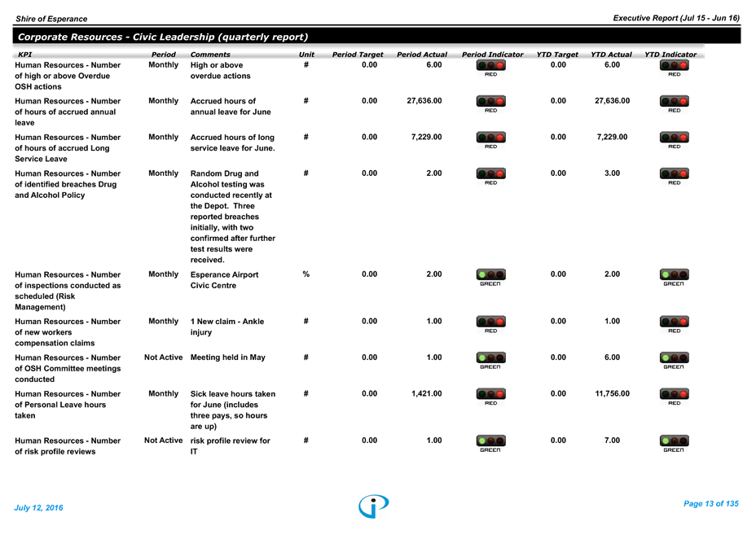
Task: Click comment 'High or above overdue actions'
Action: click(x=220, y=70)
